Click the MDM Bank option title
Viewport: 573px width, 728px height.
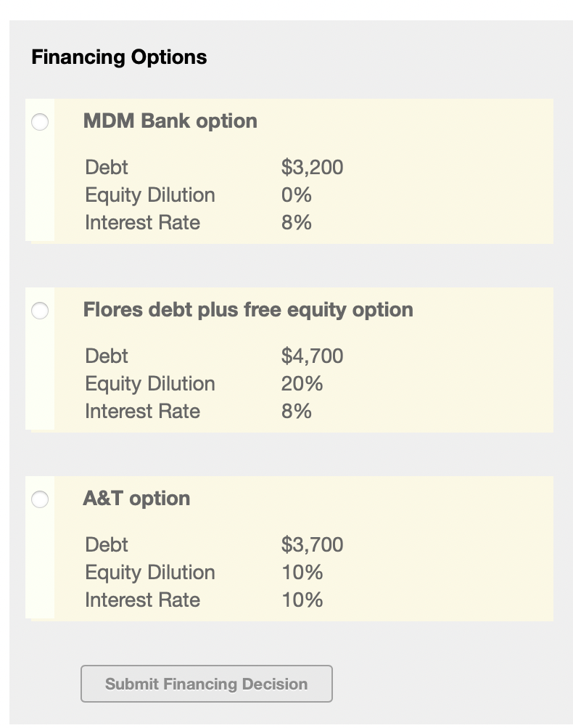tap(170, 120)
